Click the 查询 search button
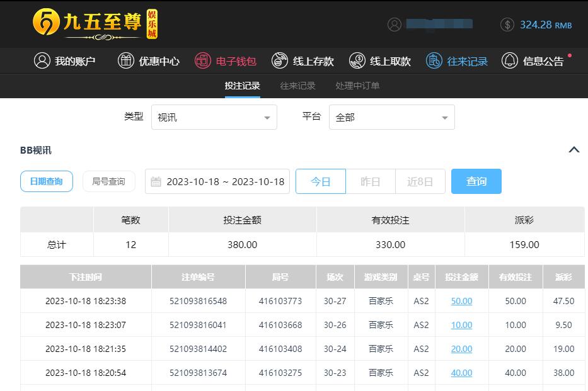 (x=476, y=181)
